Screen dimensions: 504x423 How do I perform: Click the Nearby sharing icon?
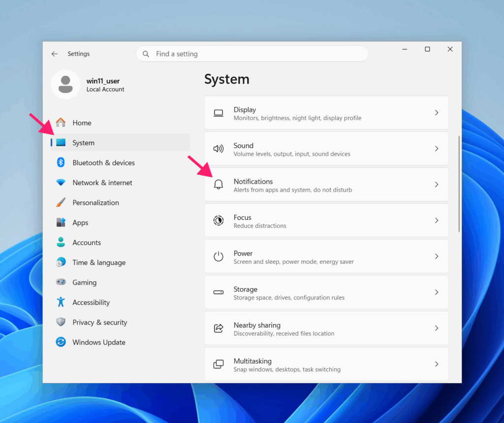click(218, 328)
